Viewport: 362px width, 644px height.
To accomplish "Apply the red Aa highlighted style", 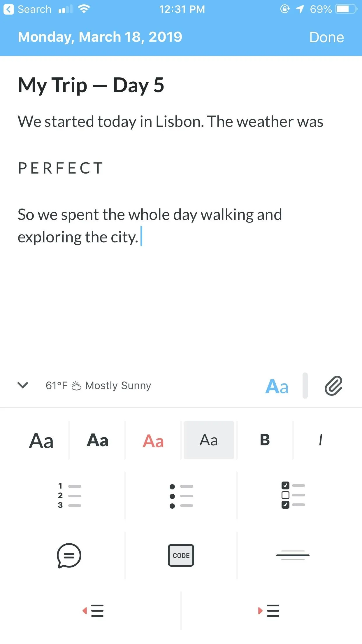I will [x=153, y=441].
